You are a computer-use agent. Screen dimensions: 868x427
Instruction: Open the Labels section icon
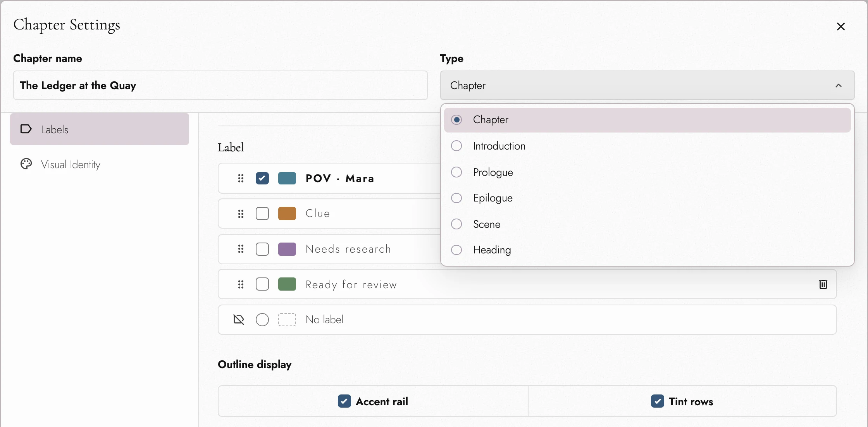coord(26,129)
